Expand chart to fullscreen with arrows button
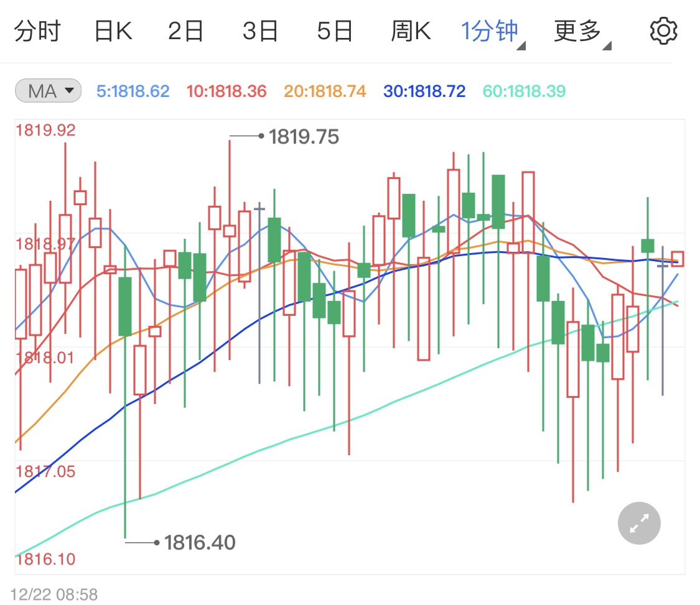The height and width of the screenshot is (605, 700). coord(639,523)
